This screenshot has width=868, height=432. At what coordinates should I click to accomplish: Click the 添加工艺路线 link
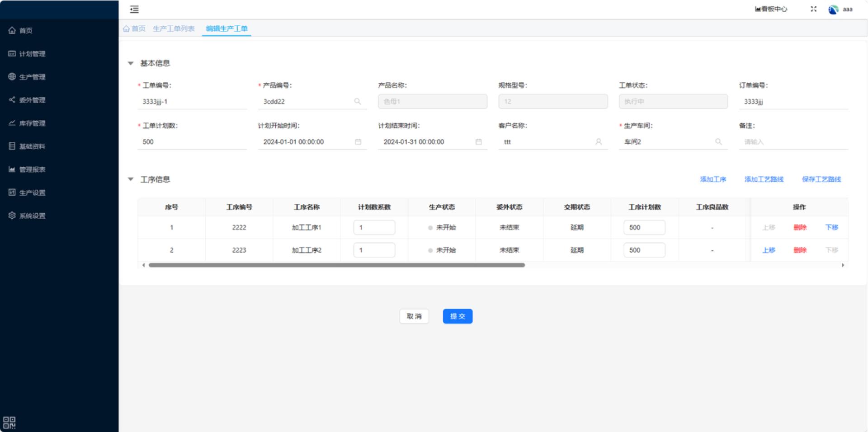tap(764, 179)
